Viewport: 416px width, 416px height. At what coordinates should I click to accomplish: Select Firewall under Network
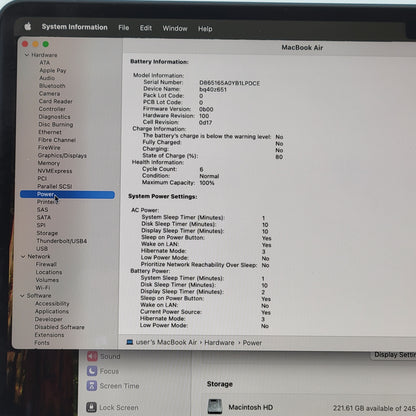46,264
